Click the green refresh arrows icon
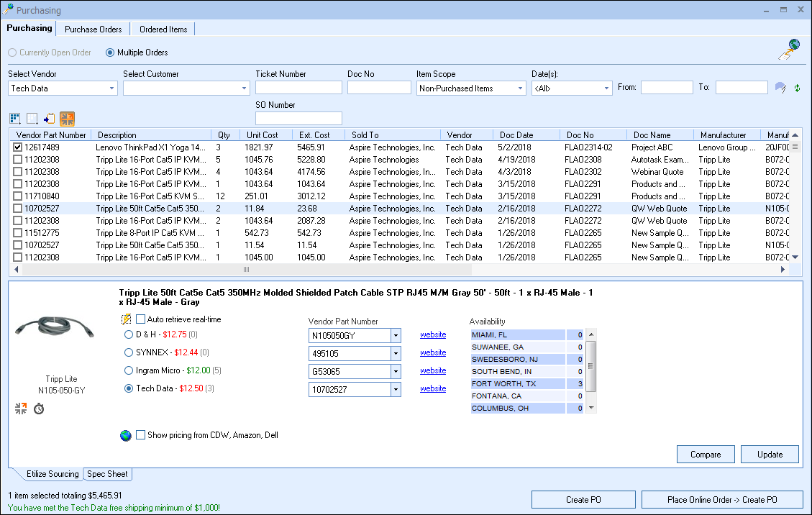 [x=798, y=88]
